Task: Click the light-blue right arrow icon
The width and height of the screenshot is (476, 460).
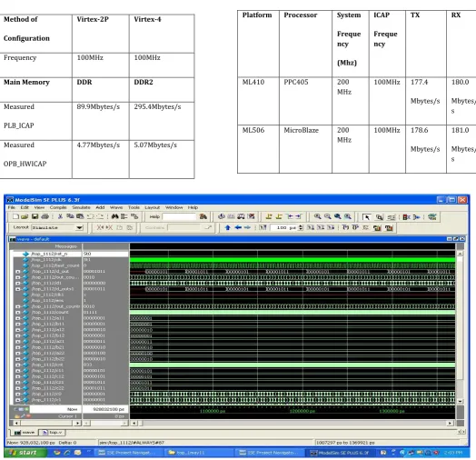Action: tap(247, 227)
